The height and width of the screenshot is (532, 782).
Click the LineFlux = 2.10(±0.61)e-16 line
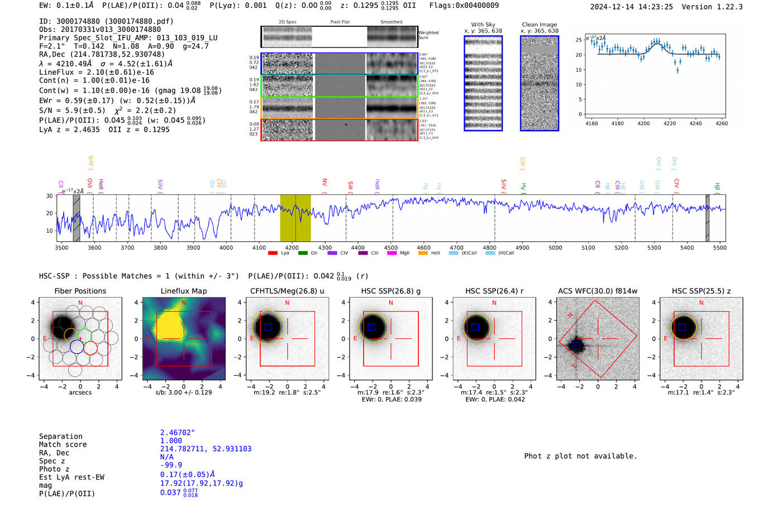tap(97, 72)
